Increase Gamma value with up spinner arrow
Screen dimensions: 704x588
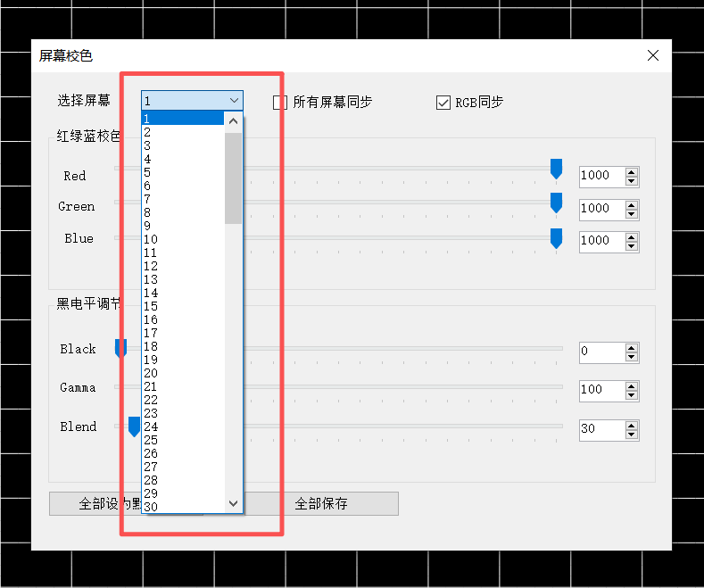(x=632, y=385)
